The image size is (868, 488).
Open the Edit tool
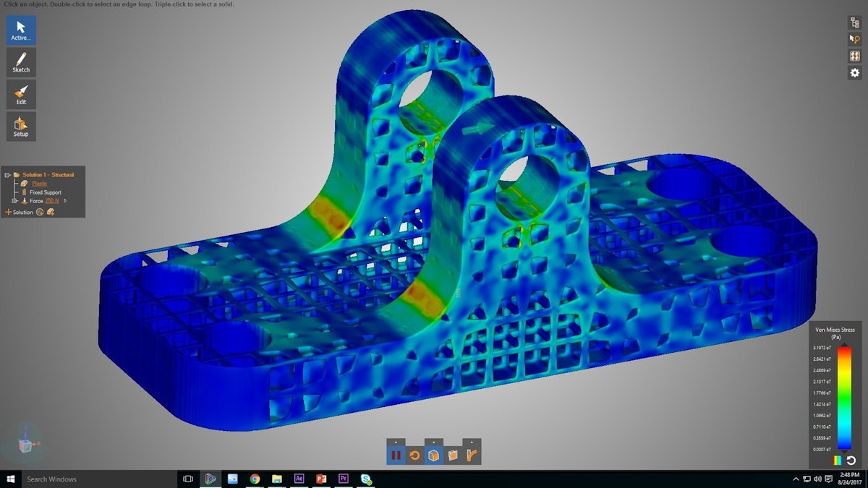(x=21, y=94)
